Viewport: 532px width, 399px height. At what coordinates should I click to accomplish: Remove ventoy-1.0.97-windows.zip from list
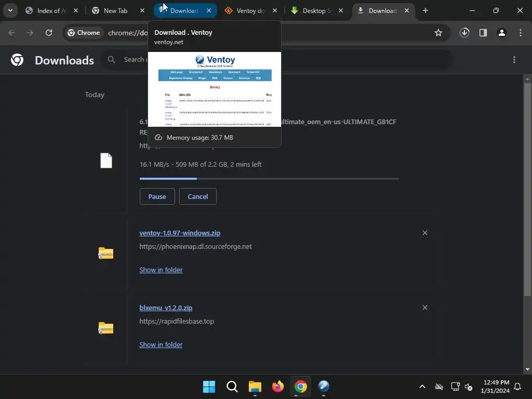(x=425, y=233)
